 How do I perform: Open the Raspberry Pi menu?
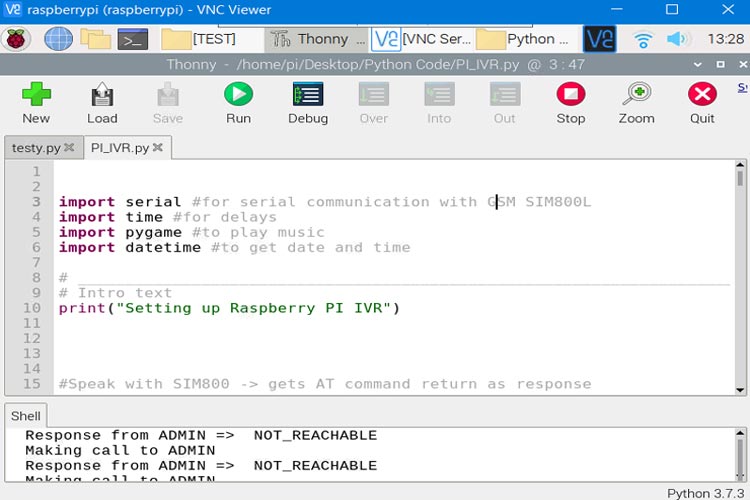[x=16, y=39]
